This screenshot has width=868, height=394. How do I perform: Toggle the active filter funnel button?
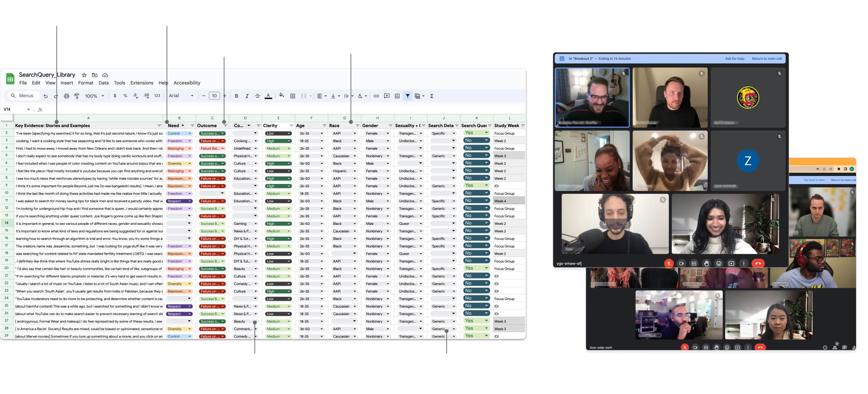point(408,96)
